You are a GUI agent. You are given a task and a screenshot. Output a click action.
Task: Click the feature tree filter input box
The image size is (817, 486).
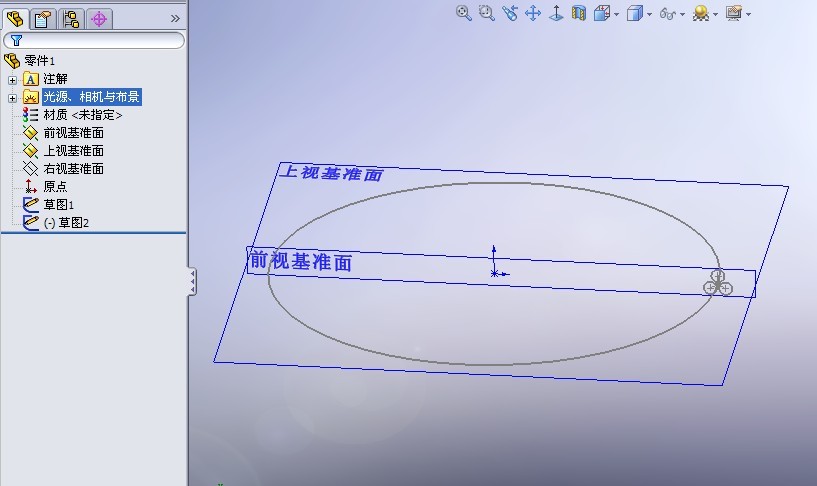click(94, 40)
